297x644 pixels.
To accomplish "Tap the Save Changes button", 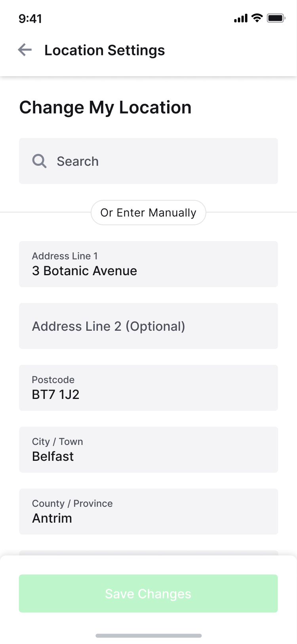I will [x=148, y=594].
